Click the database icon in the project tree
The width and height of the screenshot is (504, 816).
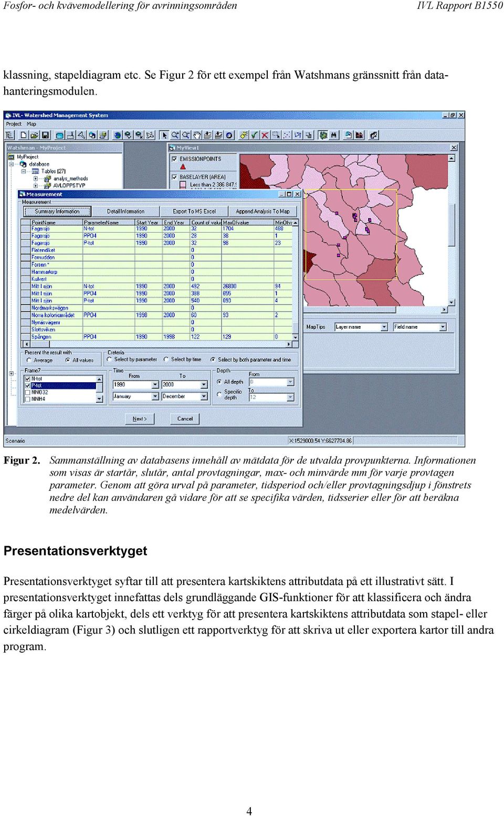point(23,164)
